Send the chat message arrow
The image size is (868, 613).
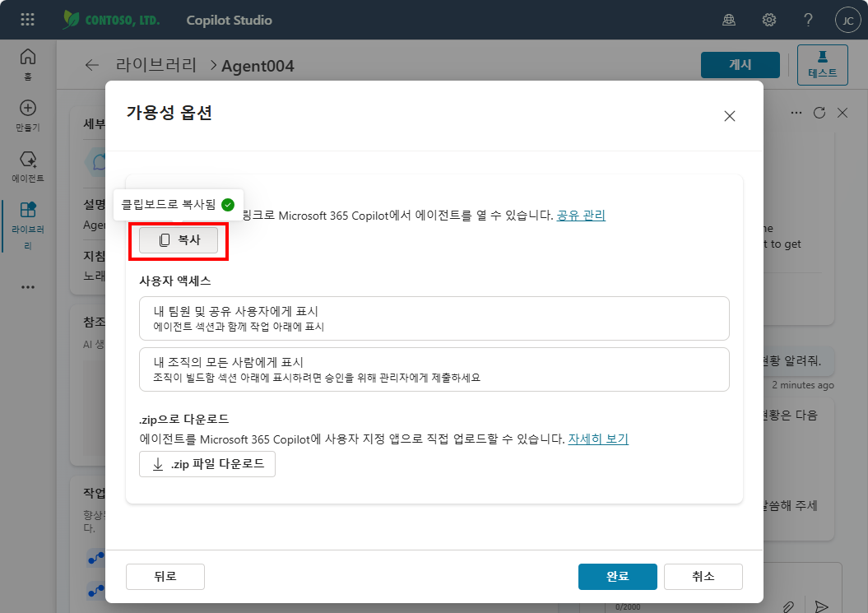[x=821, y=606]
